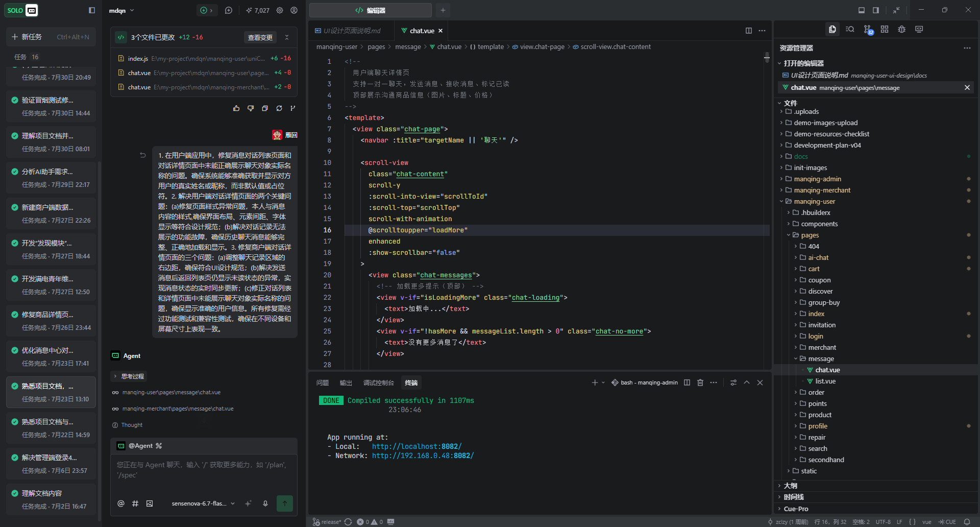Image resolution: width=980 pixels, height=527 pixels.
Task: Regenerate the response with refresh icon
Action: pos(279,108)
